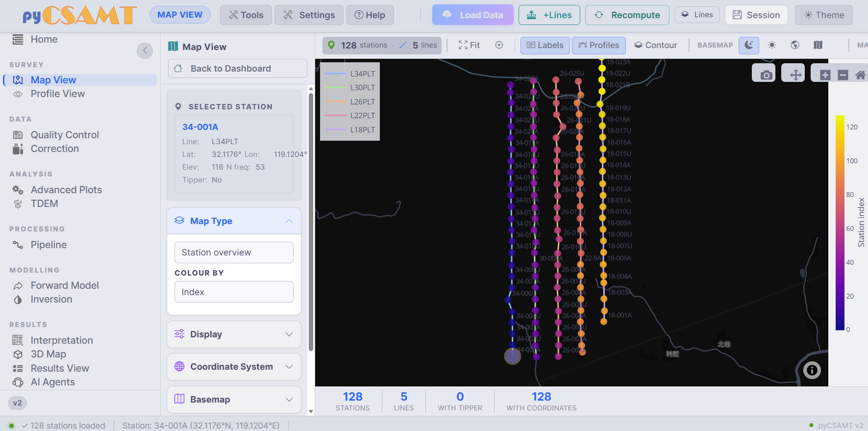Collapse the Map Type section
This screenshot has height=431, width=868.
point(234,221)
